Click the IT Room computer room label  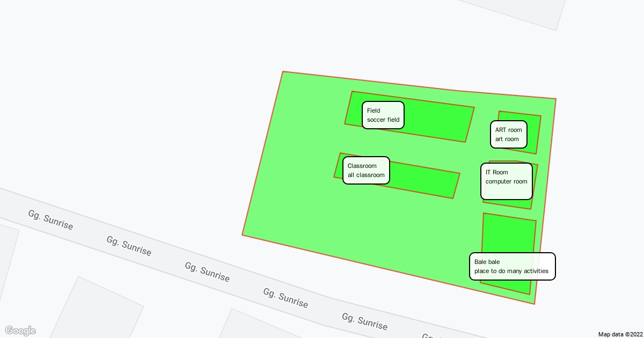pyautogui.click(x=506, y=181)
